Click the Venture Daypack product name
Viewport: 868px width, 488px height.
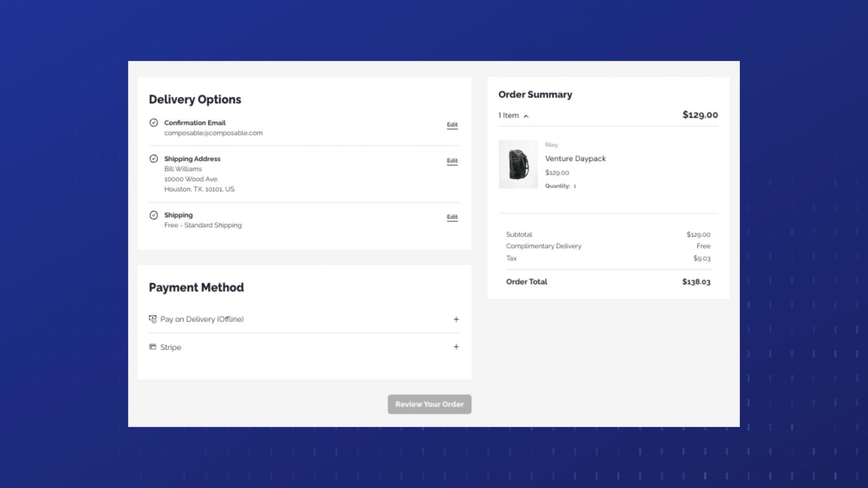pyautogui.click(x=575, y=159)
